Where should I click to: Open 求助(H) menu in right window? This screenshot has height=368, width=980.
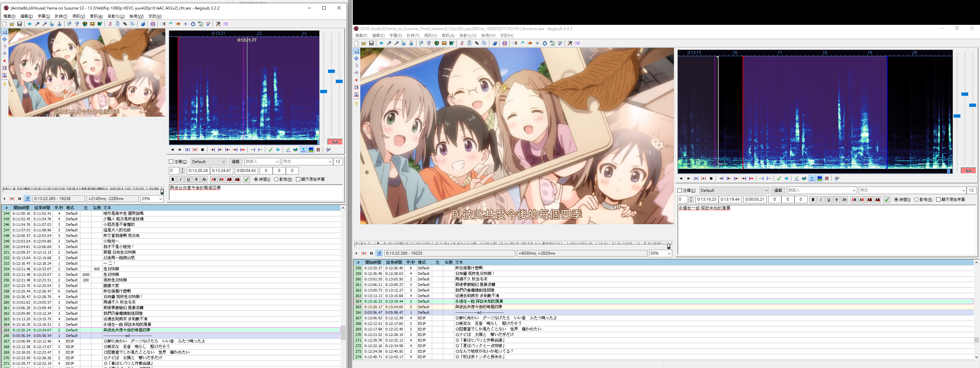coord(506,36)
